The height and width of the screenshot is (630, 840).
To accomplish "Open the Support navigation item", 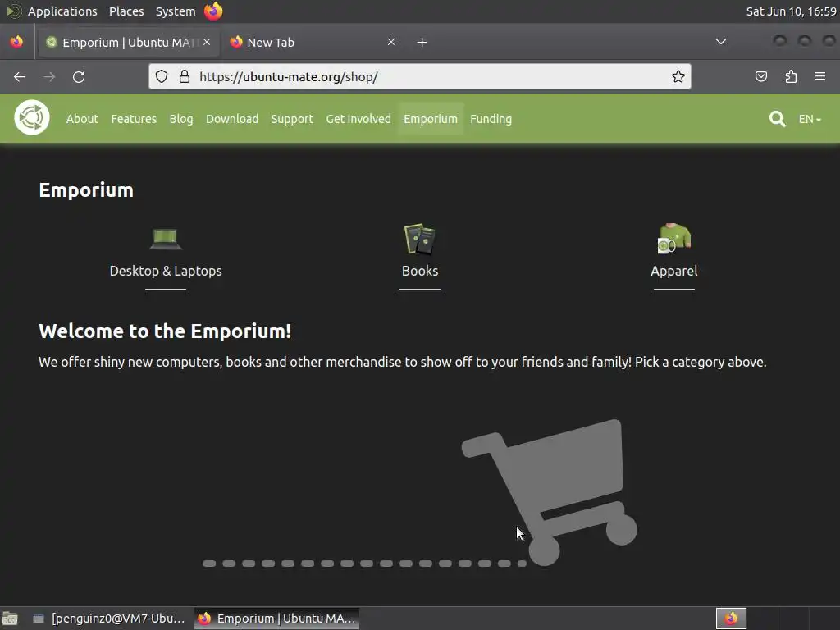I will tap(292, 119).
